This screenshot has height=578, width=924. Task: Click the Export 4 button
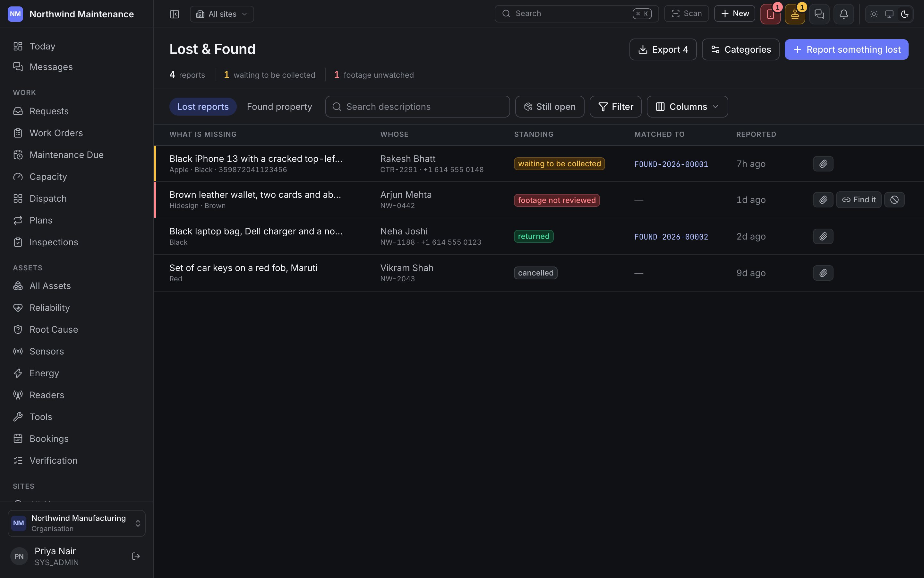pos(663,49)
